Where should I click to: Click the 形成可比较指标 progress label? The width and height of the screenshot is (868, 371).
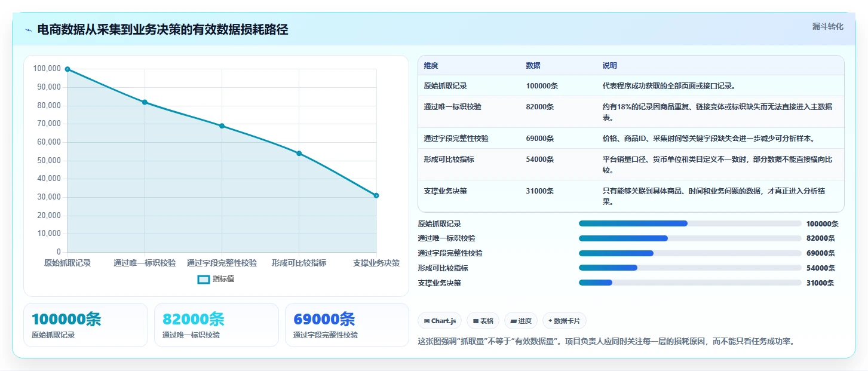(x=443, y=268)
